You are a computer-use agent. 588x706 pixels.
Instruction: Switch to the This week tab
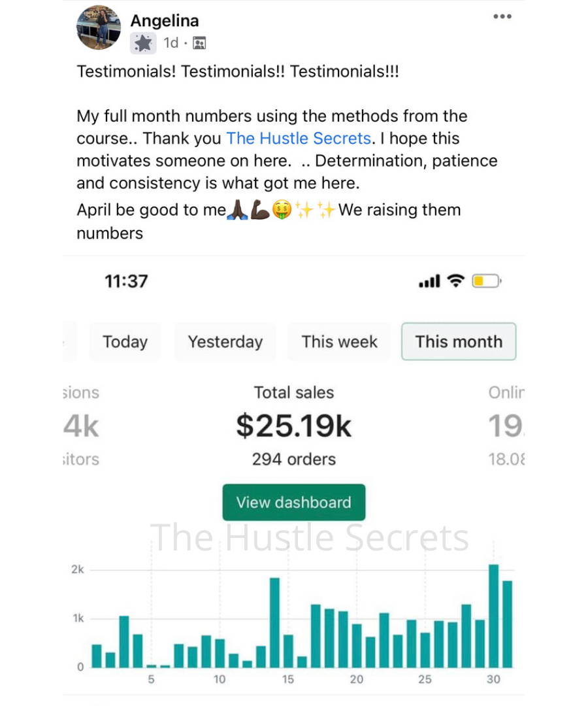click(x=339, y=342)
